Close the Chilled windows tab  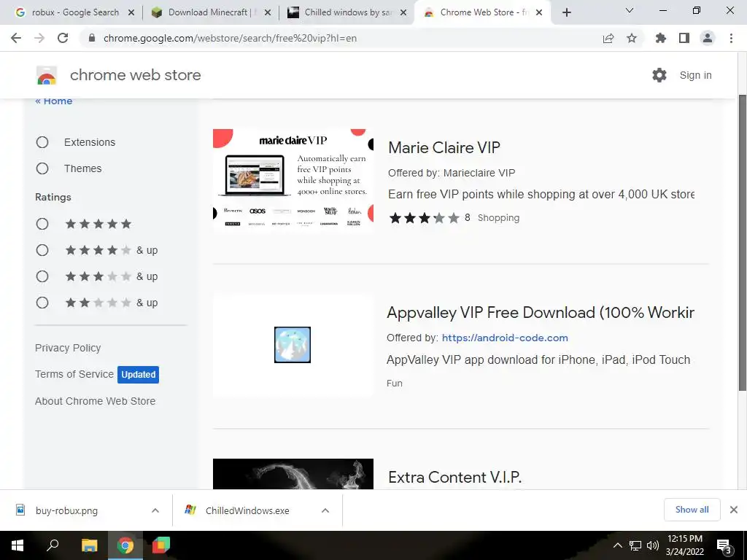click(403, 12)
